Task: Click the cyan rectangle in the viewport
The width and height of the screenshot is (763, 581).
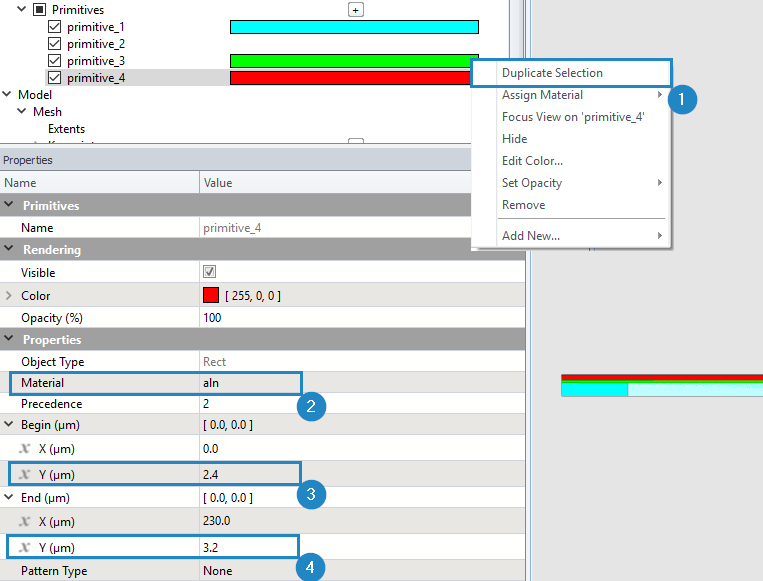Action: [x=595, y=389]
